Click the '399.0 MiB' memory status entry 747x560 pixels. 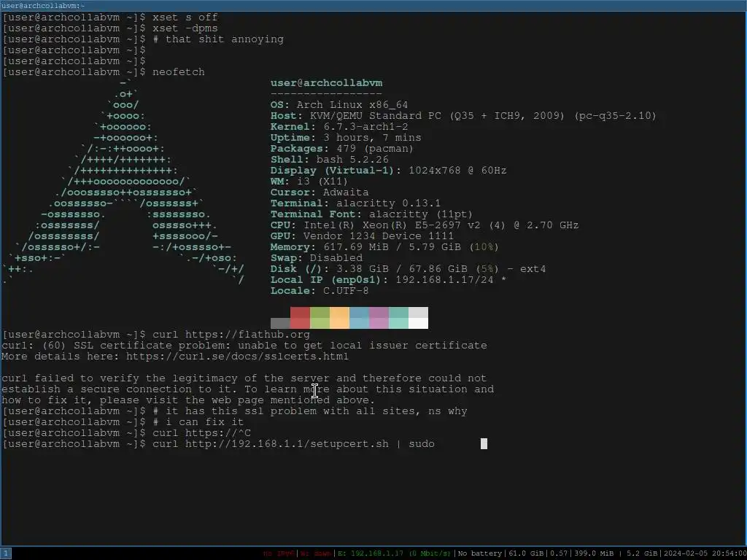593,553
